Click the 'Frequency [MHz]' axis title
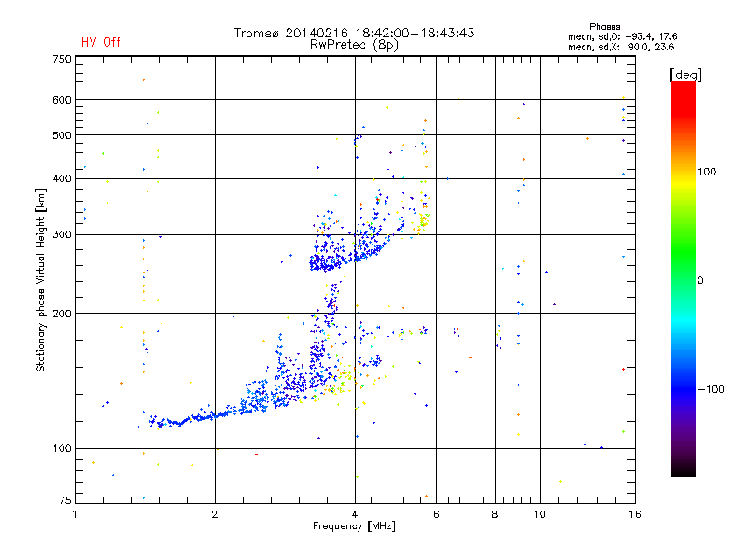 click(354, 526)
